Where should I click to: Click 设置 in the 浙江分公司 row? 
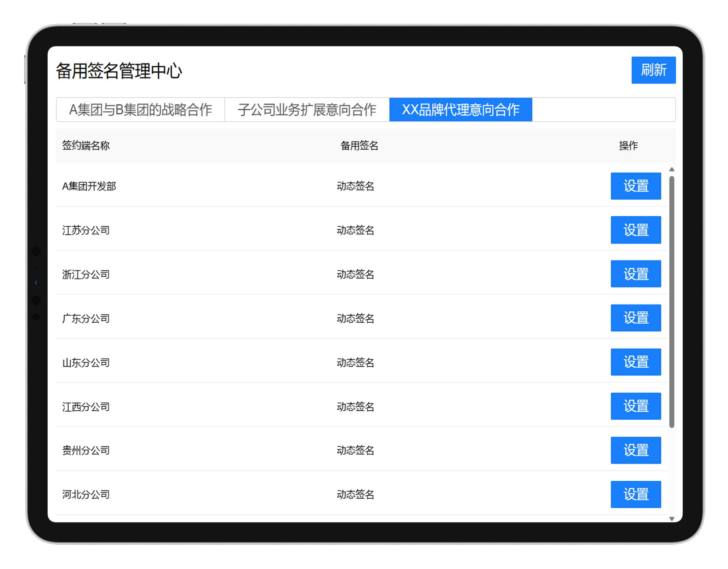click(636, 274)
